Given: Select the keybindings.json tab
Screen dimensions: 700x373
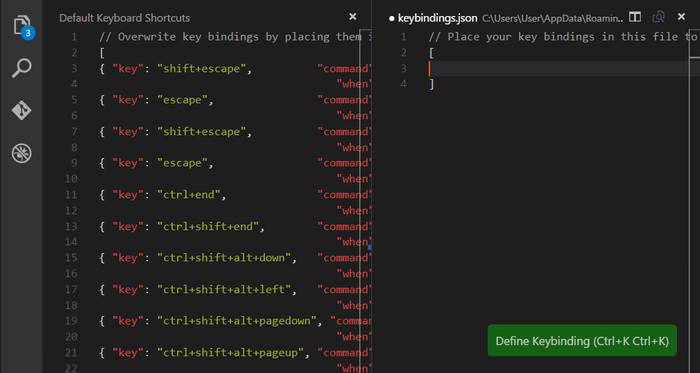Looking at the screenshot, I should click(x=438, y=18).
